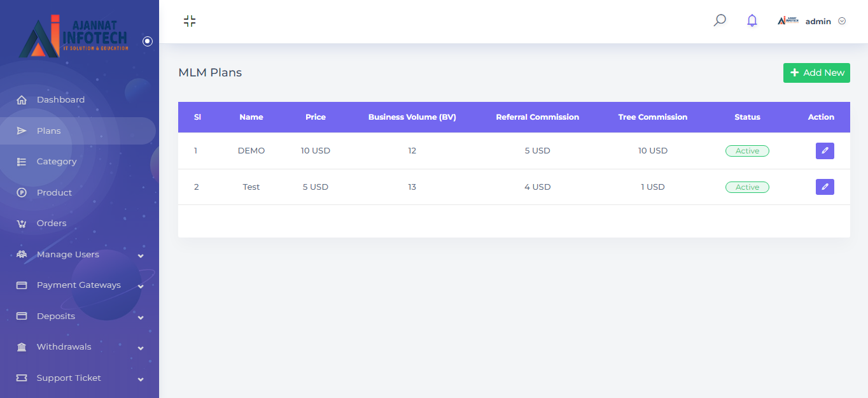This screenshot has height=398, width=868.
Task: Open the search magnifier icon
Action: click(720, 20)
